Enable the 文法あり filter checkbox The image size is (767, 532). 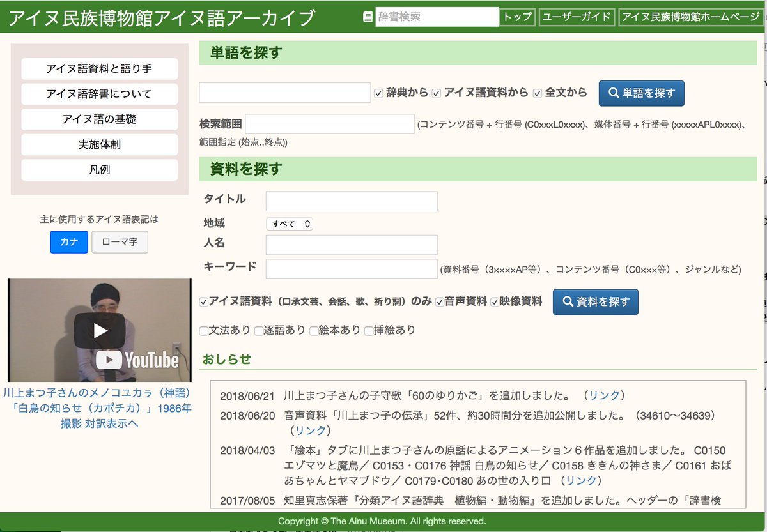click(x=205, y=330)
